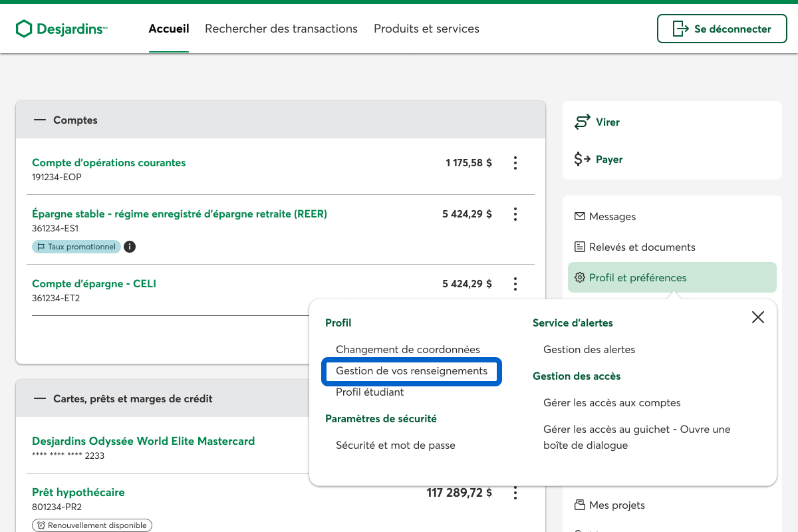Close the Profil et préférences popup
This screenshot has height=532, width=798.
pos(757,317)
